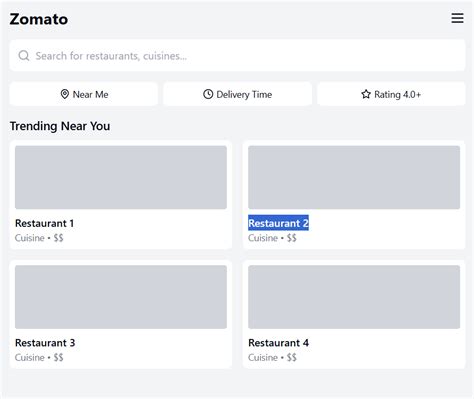
Task: Open the Restaurant 1 image
Action: coord(121,177)
